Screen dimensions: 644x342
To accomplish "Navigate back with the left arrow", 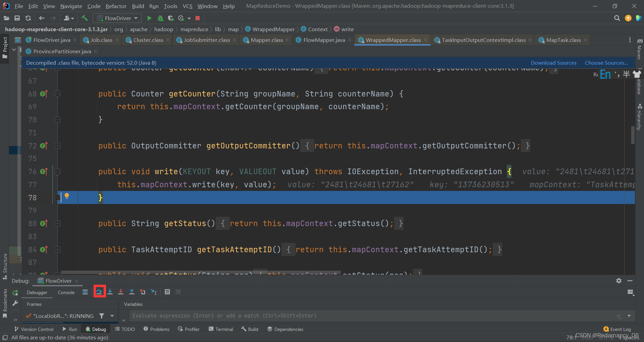I will click(x=42, y=18).
